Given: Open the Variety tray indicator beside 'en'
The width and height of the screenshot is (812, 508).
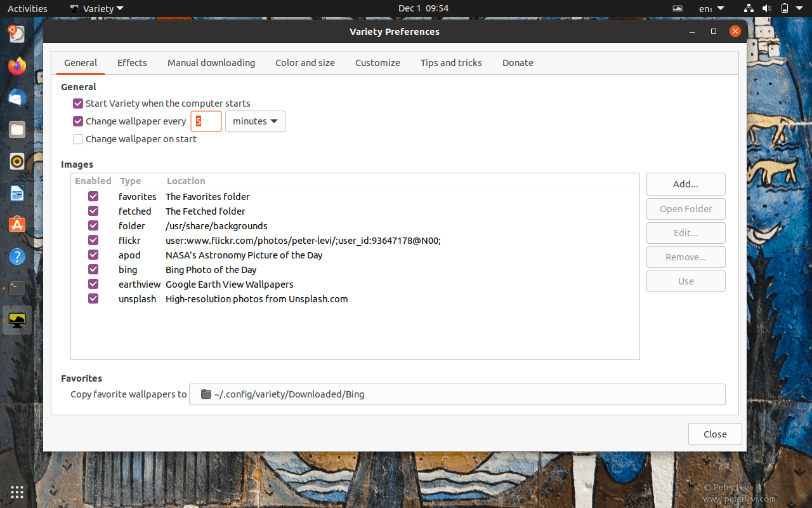Looking at the screenshot, I should [x=678, y=9].
